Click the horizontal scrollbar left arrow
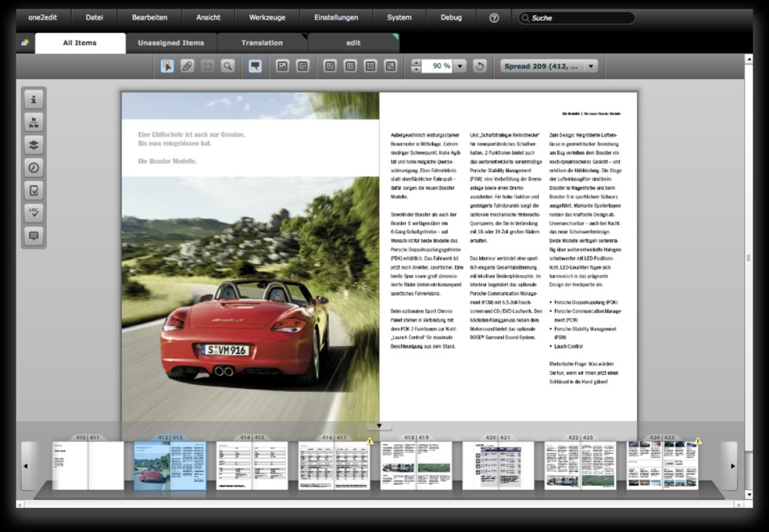Screen dimensions: 769x532 (20, 504)
